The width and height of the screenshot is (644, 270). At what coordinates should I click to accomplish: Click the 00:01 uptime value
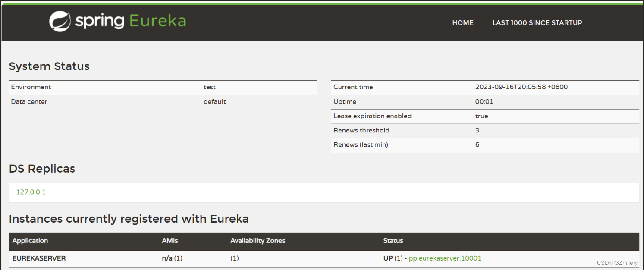tap(484, 102)
